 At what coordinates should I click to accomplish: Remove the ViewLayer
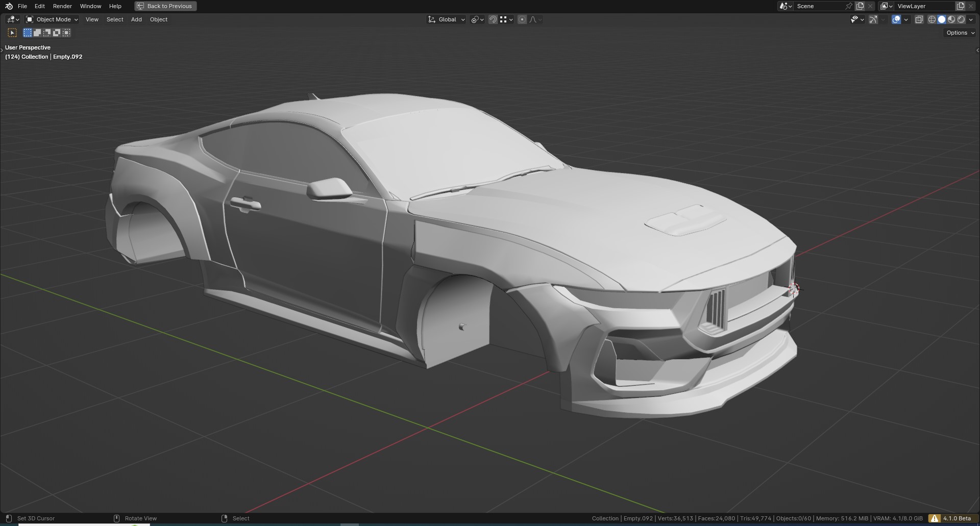971,6
